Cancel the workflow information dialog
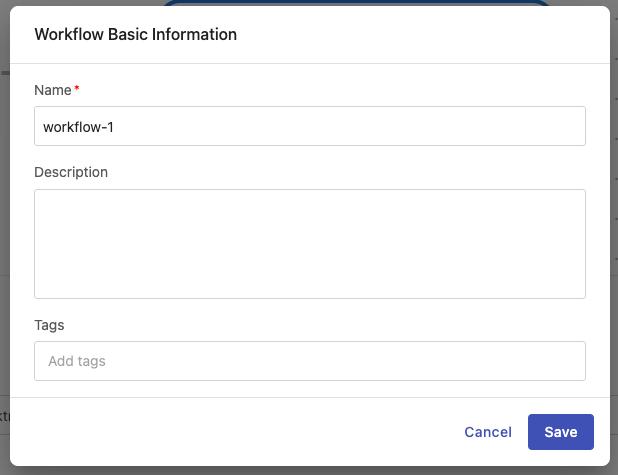 pos(488,432)
